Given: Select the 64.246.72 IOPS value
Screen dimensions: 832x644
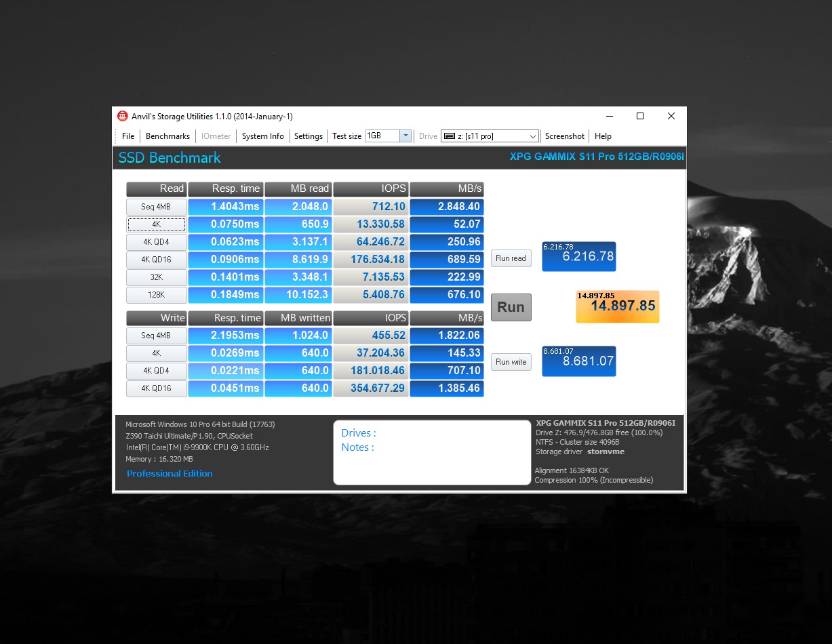Looking at the screenshot, I should [371, 242].
